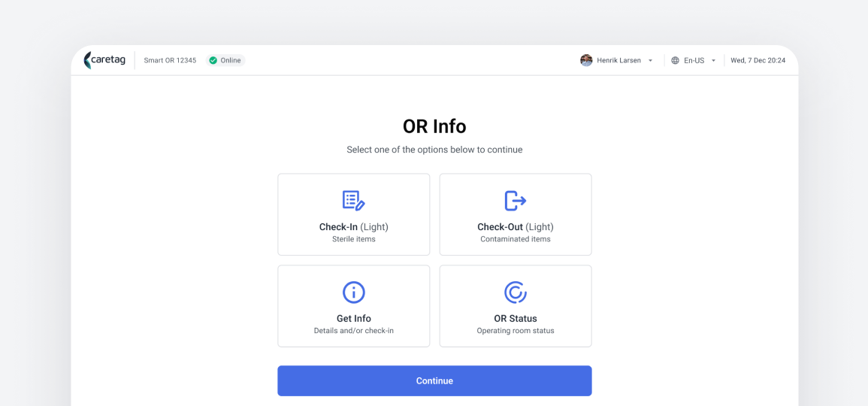Click the Henrik Larsen name text

point(619,60)
